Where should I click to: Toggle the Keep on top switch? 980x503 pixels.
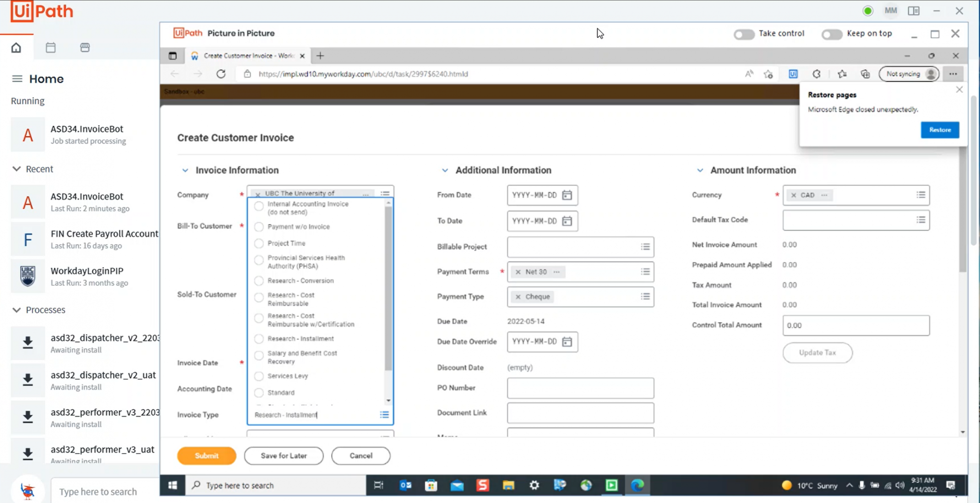(832, 34)
